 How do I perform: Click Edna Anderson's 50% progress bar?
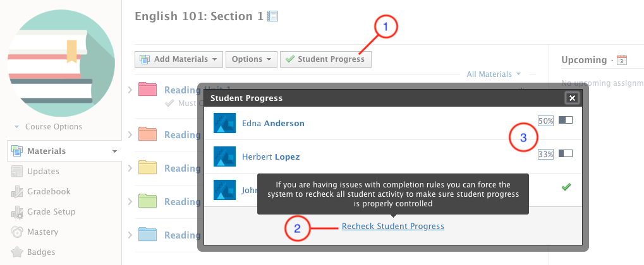(565, 120)
